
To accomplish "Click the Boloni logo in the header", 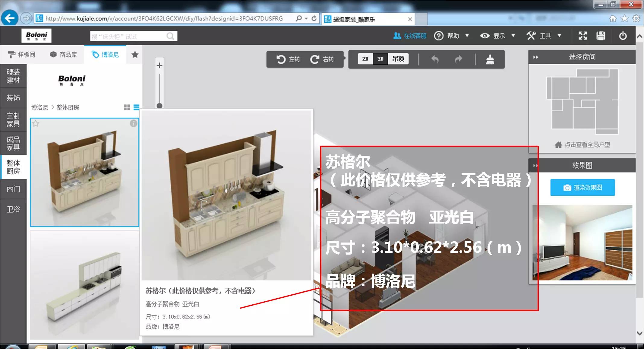I will point(36,36).
